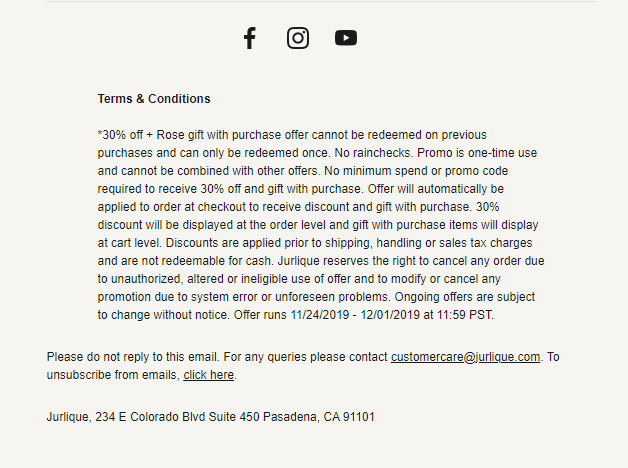The height and width of the screenshot is (468, 628).
Task: Follow the 'click here' unsubscribe link
Action: coord(209,375)
